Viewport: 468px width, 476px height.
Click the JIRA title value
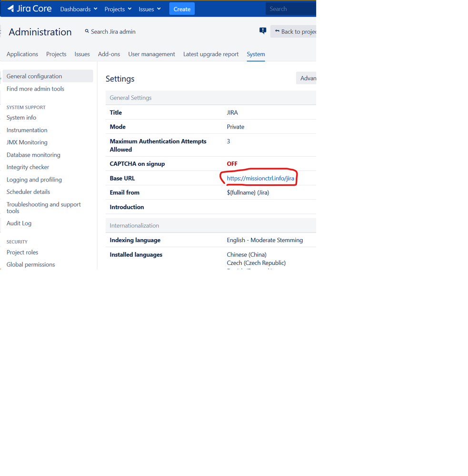(x=232, y=112)
